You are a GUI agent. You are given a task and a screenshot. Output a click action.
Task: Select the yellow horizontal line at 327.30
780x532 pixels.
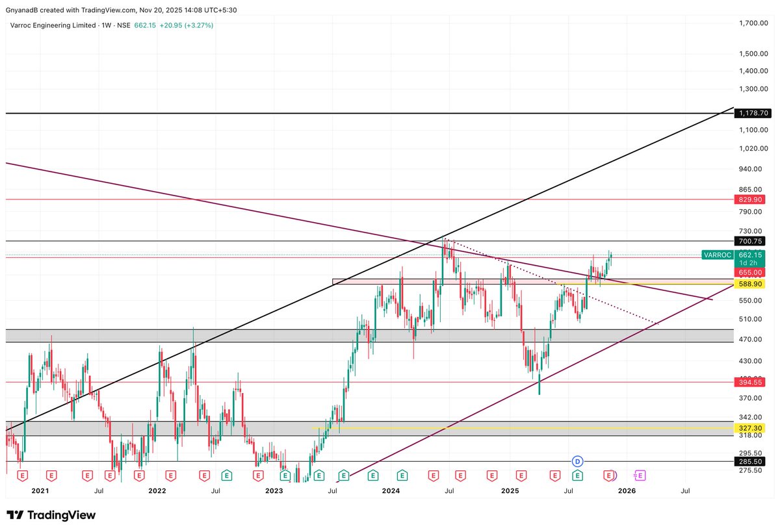(523, 428)
